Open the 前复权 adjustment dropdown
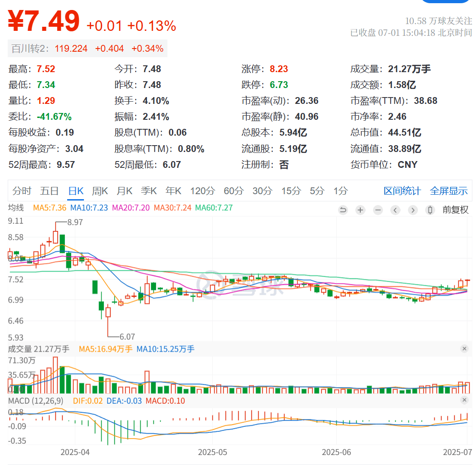The height and width of the screenshot is (465, 476). click(456, 210)
